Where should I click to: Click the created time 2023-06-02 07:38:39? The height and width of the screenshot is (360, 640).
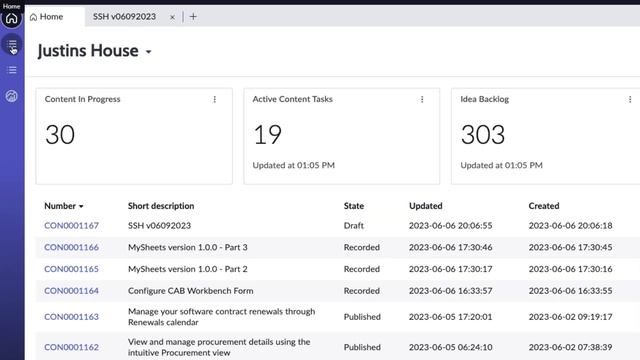(x=570, y=347)
